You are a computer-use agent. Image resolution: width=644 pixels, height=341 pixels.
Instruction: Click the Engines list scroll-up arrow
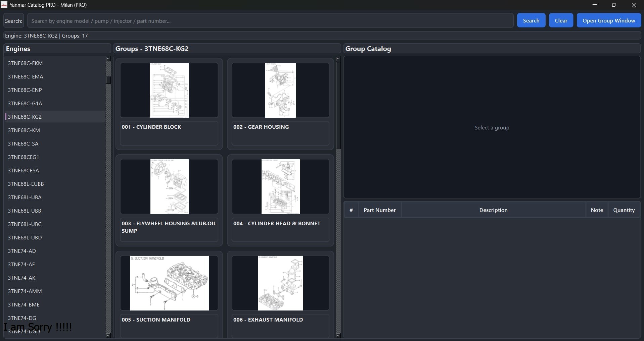coord(108,59)
